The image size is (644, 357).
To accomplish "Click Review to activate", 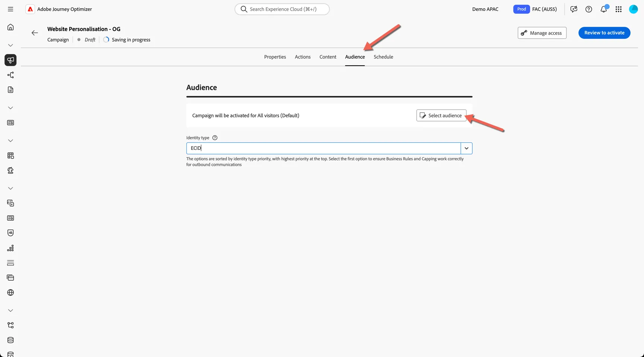I will (x=604, y=33).
